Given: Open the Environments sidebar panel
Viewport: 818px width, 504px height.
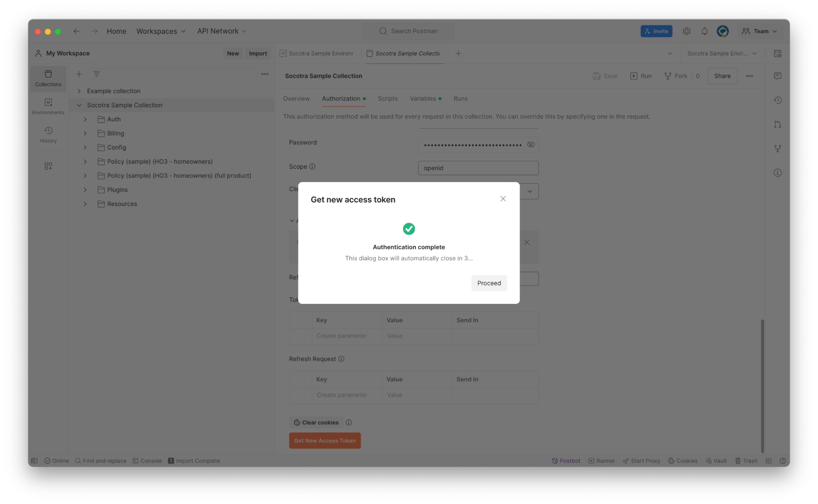Looking at the screenshot, I should pos(48,106).
